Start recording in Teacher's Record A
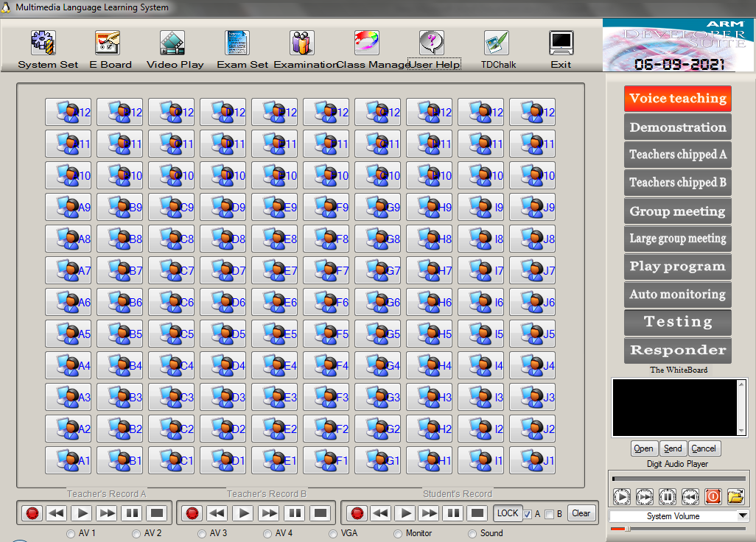The image size is (756, 542). [x=32, y=513]
